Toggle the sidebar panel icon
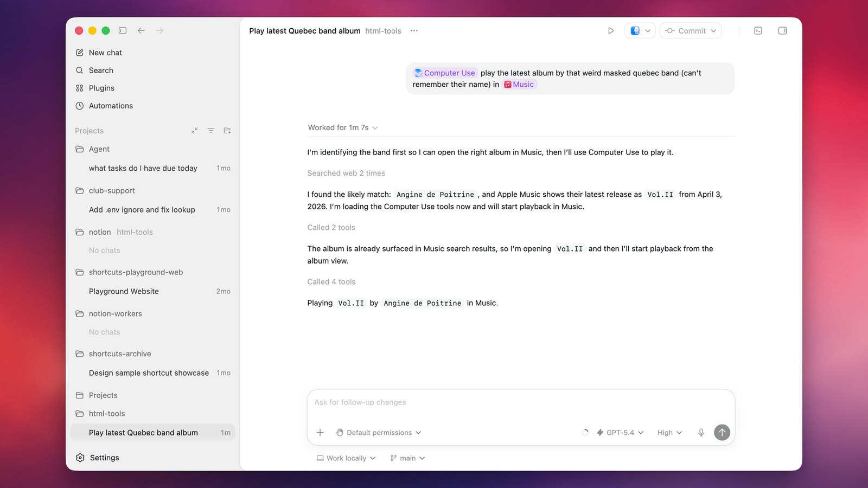This screenshot has width=868, height=488. tap(123, 31)
